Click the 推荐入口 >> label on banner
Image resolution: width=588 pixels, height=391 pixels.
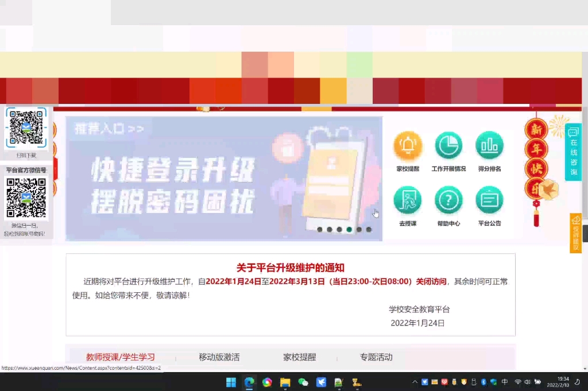click(x=109, y=129)
